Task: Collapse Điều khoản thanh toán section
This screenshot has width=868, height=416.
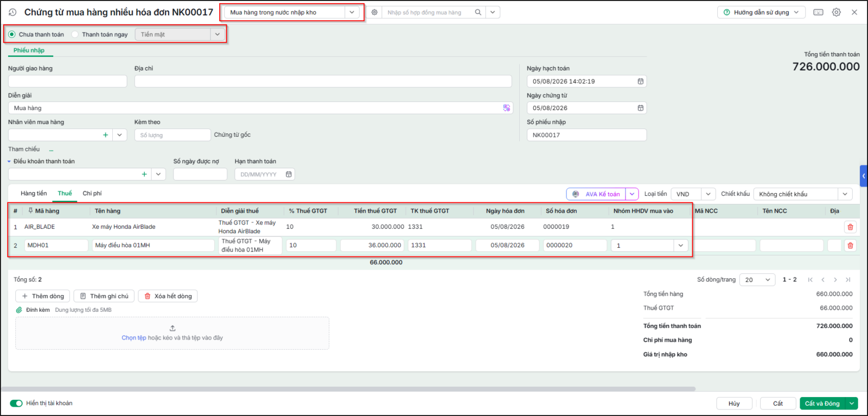Action: pyautogui.click(x=9, y=162)
